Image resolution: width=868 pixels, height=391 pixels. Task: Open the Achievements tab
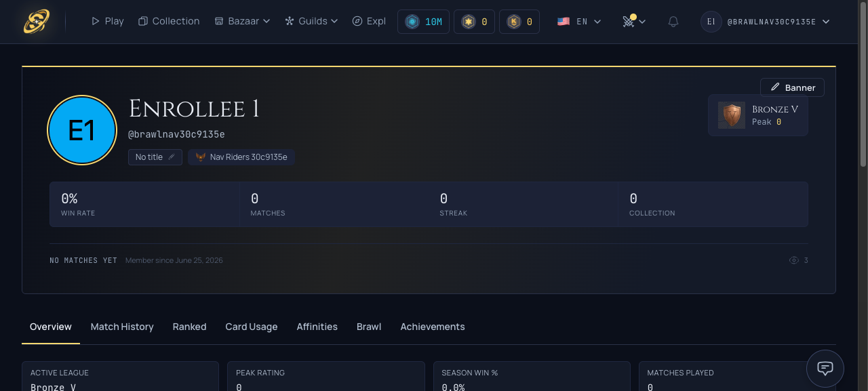point(433,327)
